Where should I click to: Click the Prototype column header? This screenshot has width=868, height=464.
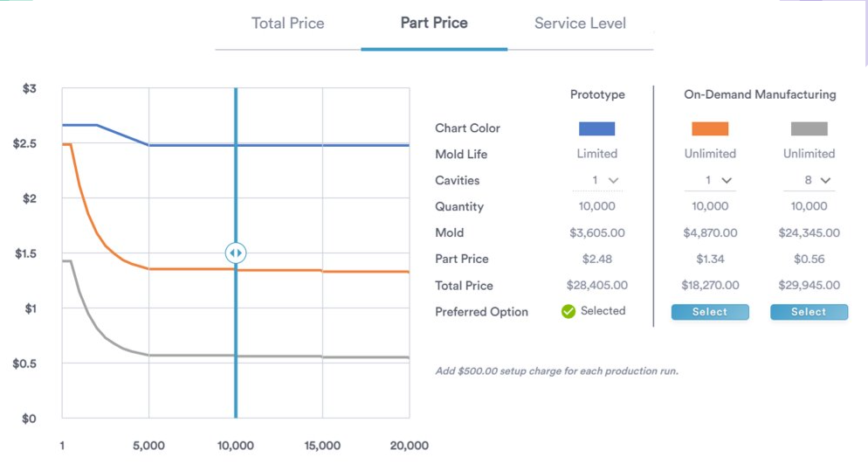click(597, 94)
